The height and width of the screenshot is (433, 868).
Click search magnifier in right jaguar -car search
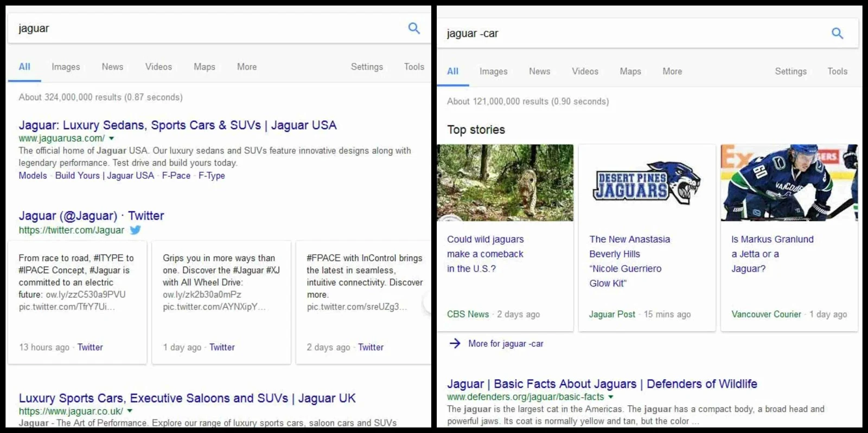(838, 33)
